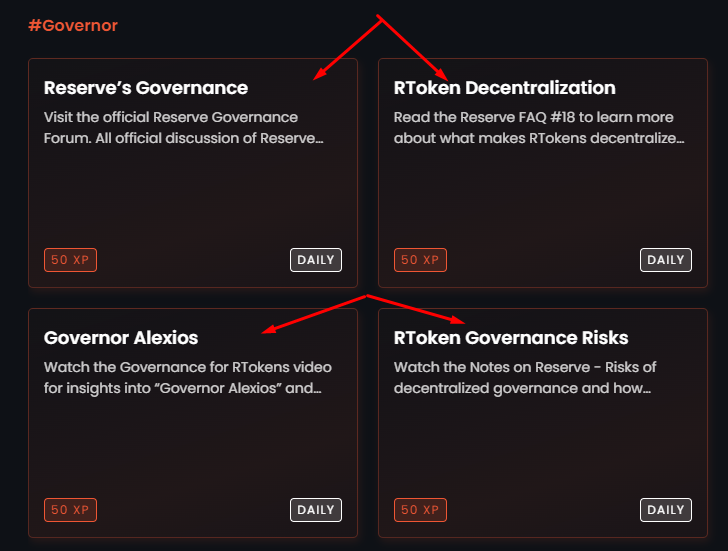Select the RToken Governance Risks title text
Viewport: 728px width, 551px height.
pos(511,338)
